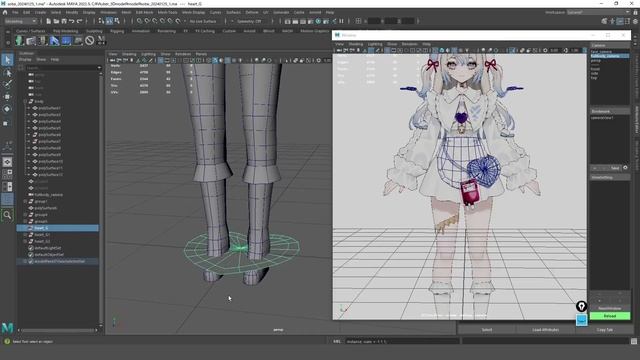Switch to Poly Modeling shelf tab
Viewport: 640px width, 360px height.
click(65, 31)
